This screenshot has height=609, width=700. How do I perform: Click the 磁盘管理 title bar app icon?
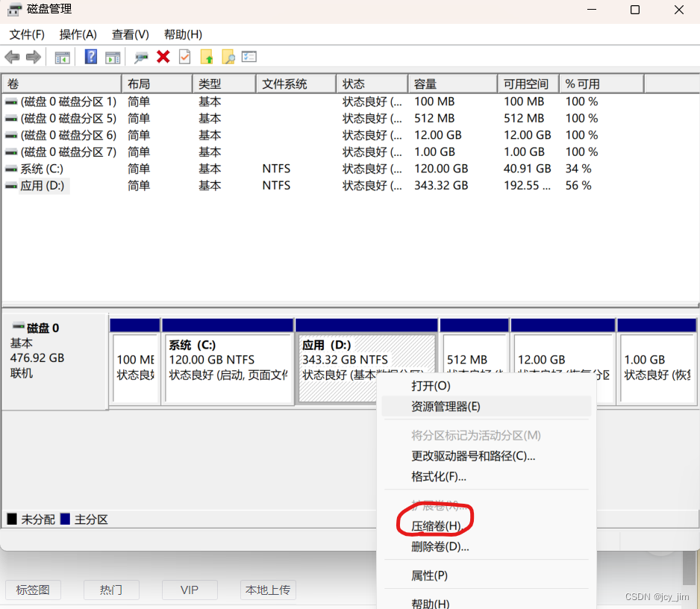coord(14,10)
